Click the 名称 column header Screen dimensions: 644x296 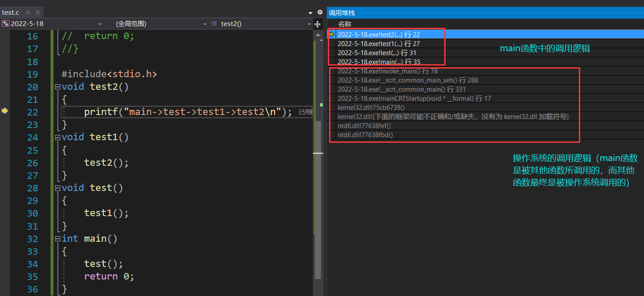coord(345,24)
